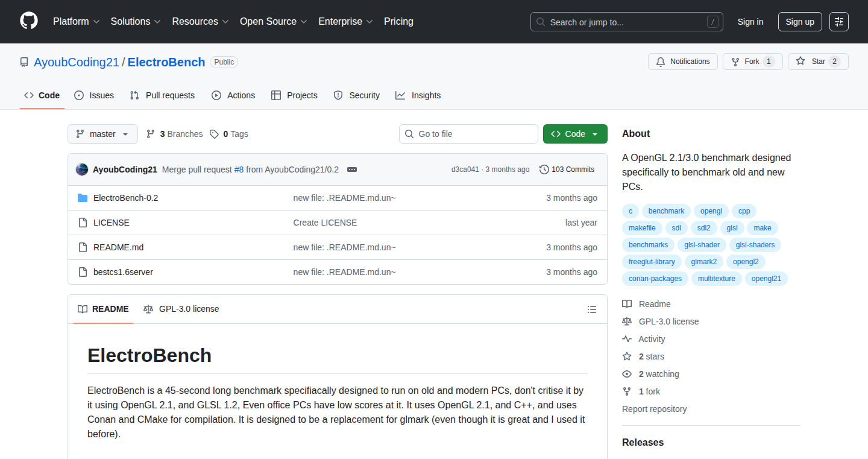Open the Resources dropdown menu
The image size is (868, 459).
[x=200, y=22]
